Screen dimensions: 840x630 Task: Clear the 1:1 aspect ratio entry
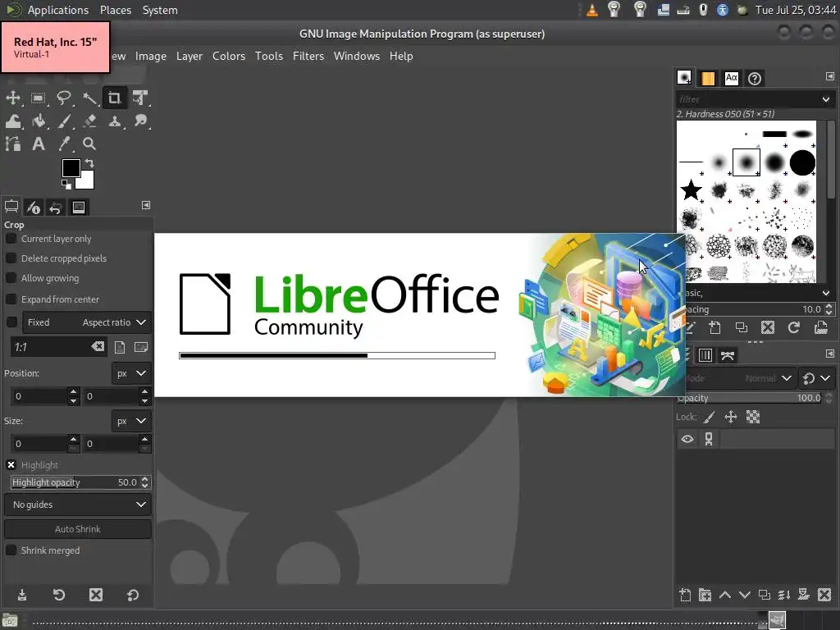(98, 347)
